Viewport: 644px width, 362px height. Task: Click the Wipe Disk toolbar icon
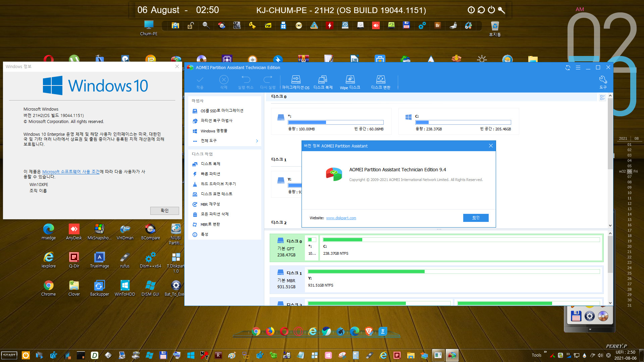350,82
